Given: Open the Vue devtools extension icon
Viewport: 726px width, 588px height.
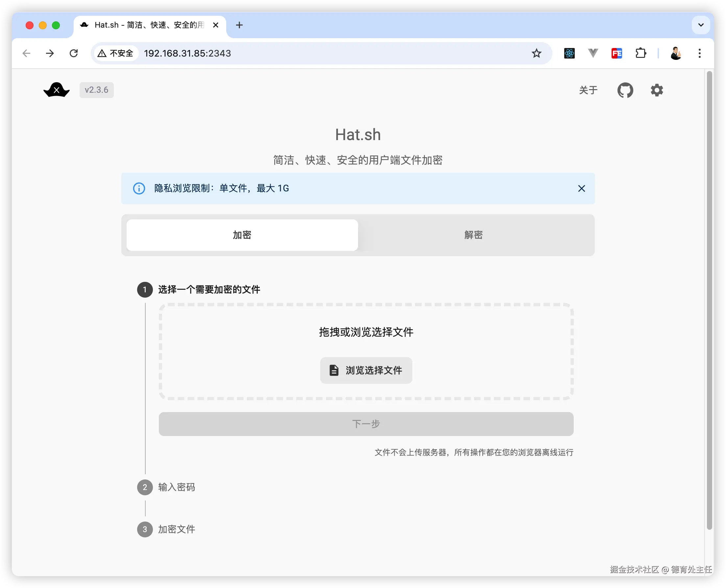Looking at the screenshot, I should [x=593, y=53].
